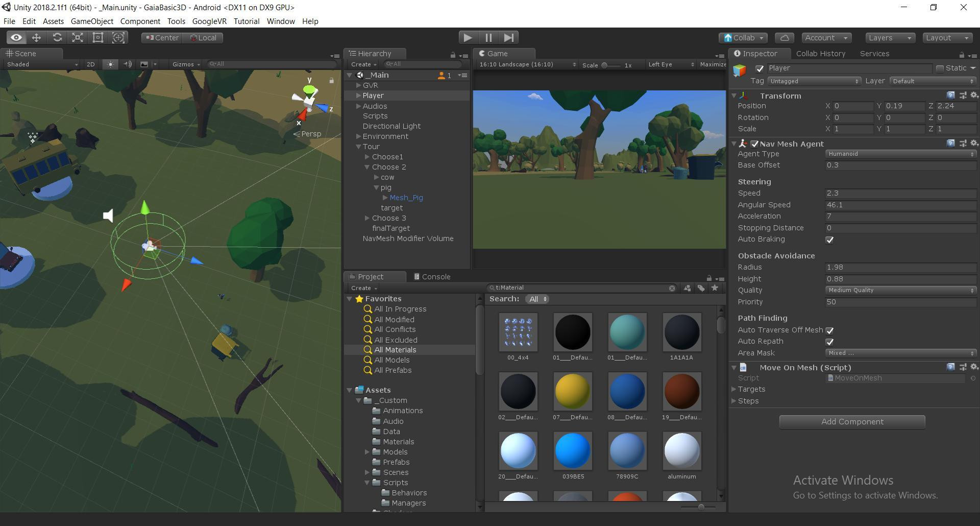The height and width of the screenshot is (526, 980).
Task: Click save search star icon
Action: [x=715, y=288]
